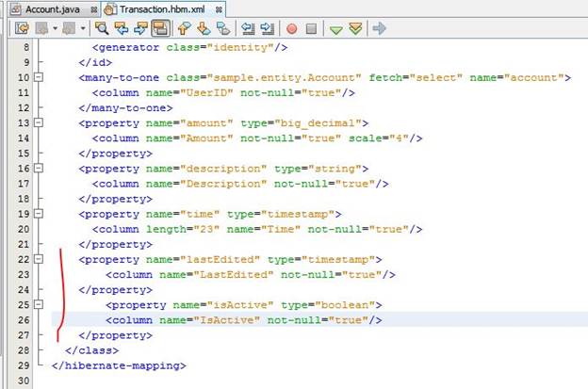Screen dimensions: 588x389
Task: Click the Transaction.hbm.xml file icon
Action: [110, 9]
